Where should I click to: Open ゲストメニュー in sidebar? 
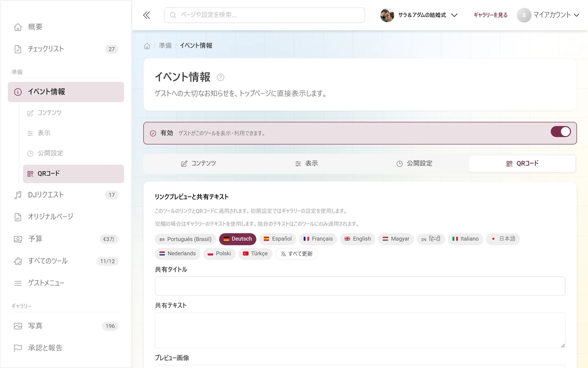66,283
